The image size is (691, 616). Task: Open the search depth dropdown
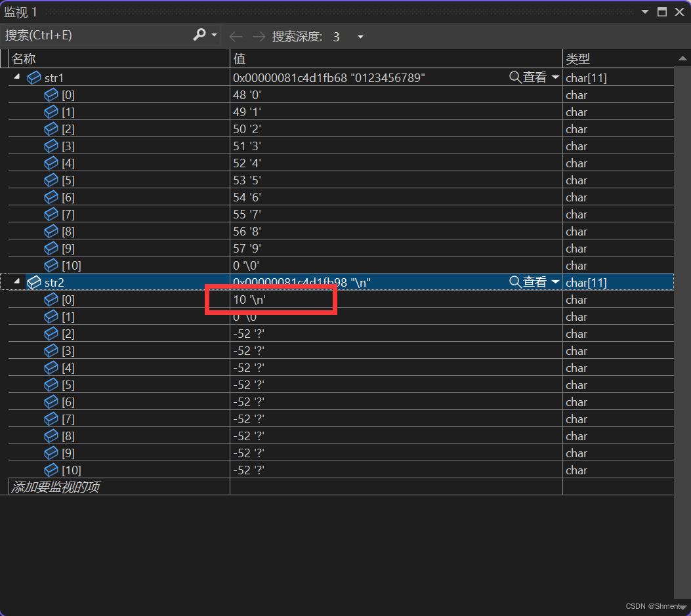click(360, 37)
